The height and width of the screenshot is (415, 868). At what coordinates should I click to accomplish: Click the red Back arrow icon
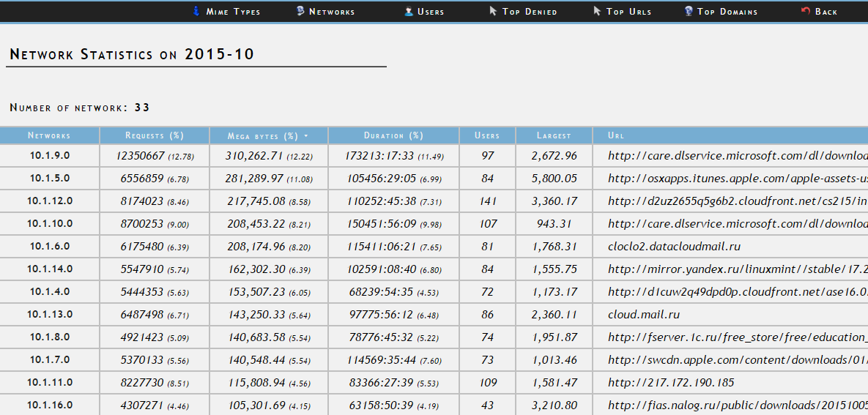click(x=806, y=10)
